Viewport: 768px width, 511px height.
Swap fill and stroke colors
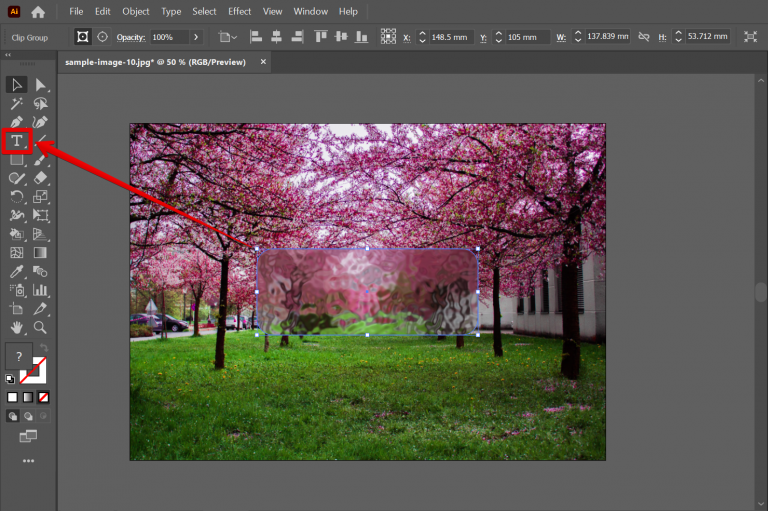pos(45,349)
